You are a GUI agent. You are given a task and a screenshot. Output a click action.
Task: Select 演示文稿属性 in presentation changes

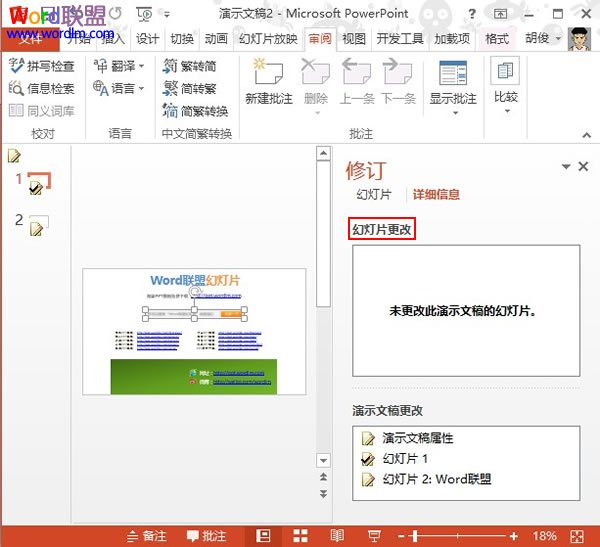[x=408, y=438]
